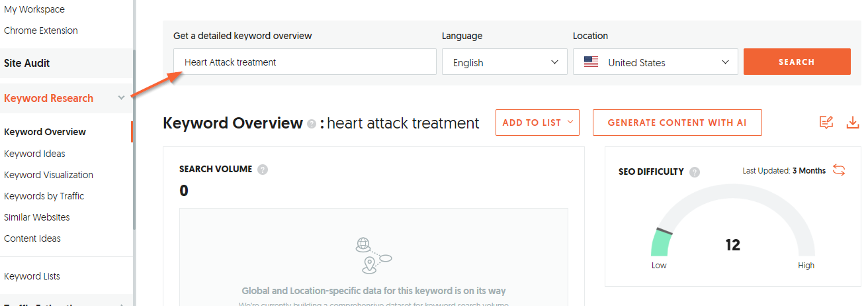The height and width of the screenshot is (306, 868).
Task: Open Similar Websites sidebar item
Action: [x=37, y=217]
